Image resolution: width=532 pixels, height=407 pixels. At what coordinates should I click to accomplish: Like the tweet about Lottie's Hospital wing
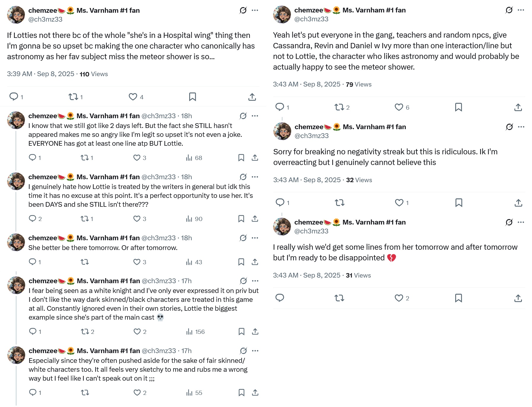click(x=136, y=97)
